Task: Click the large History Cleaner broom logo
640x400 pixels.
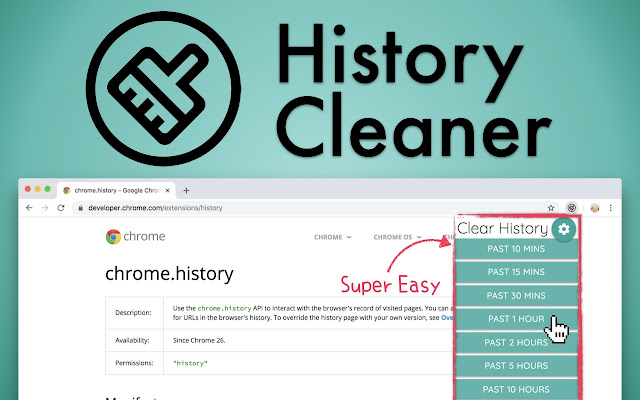Action: [x=163, y=89]
